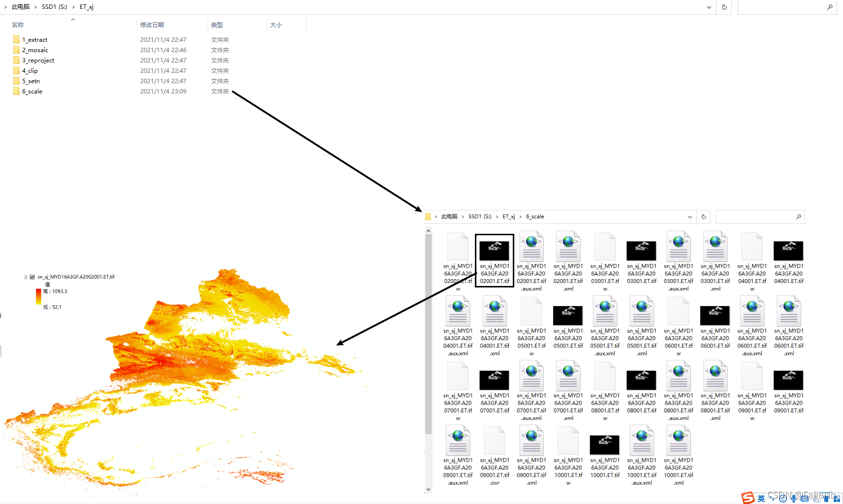Image resolution: width=843 pixels, height=504 pixels.
Task: Sort by 大小 column header
Action: 276,25
